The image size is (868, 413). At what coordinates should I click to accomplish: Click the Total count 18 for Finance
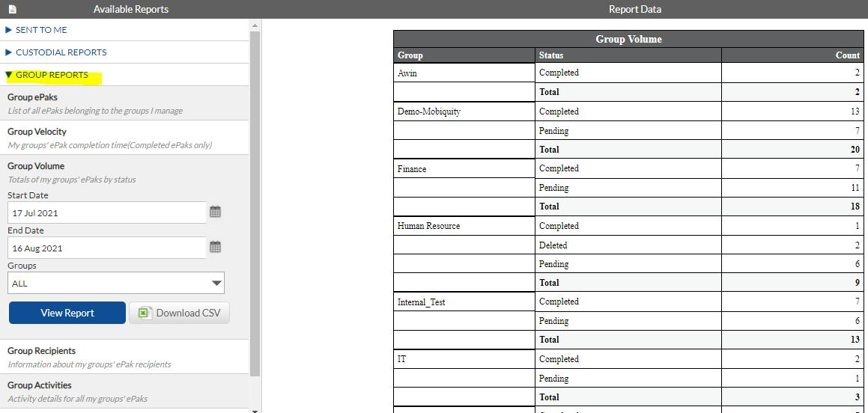pyautogui.click(x=792, y=206)
